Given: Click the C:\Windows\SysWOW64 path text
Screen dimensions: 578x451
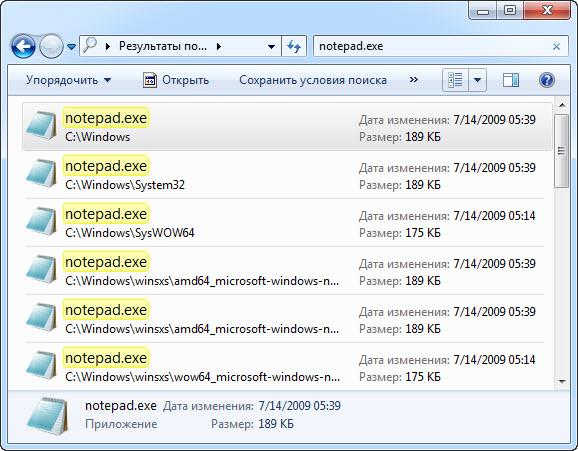Looking at the screenshot, I should [130, 233].
